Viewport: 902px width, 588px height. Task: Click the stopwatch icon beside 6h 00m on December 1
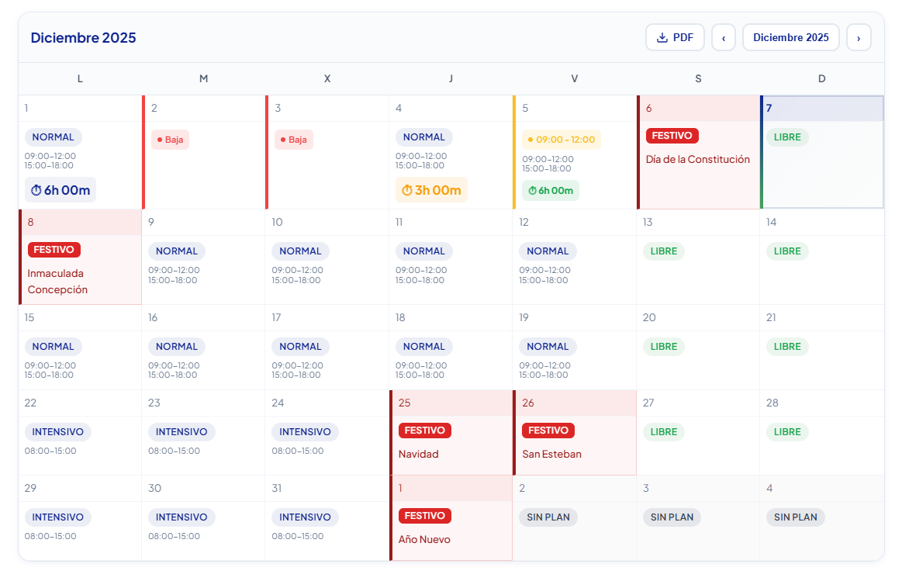point(36,189)
